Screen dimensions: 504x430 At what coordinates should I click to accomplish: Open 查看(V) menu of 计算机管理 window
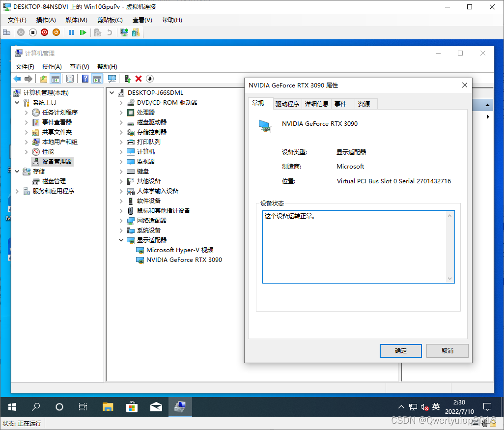[80, 66]
